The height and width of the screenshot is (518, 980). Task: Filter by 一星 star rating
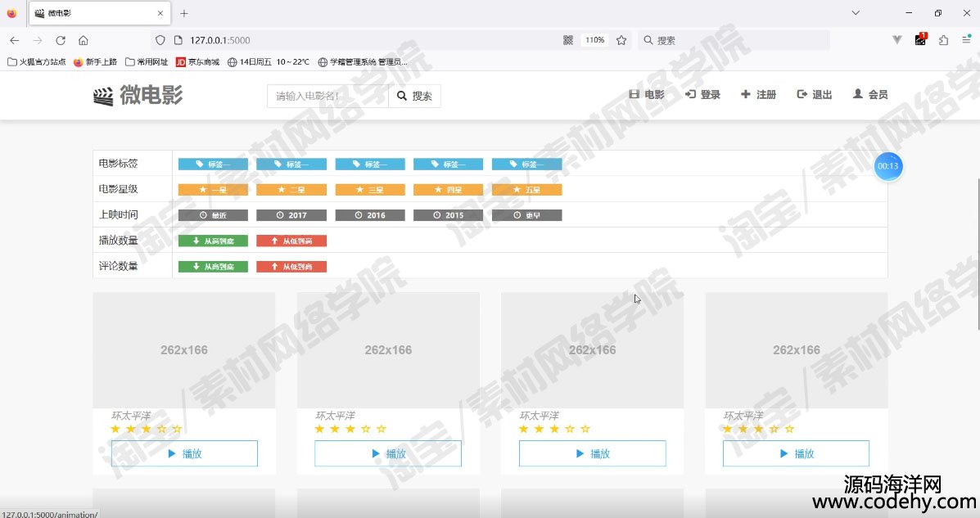[x=213, y=190]
